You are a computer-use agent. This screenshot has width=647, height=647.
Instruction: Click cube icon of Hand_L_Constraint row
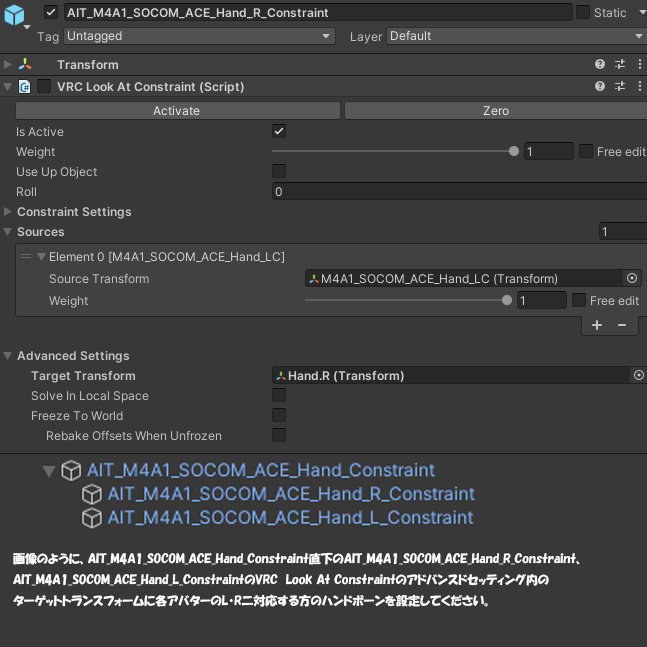(92, 517)
